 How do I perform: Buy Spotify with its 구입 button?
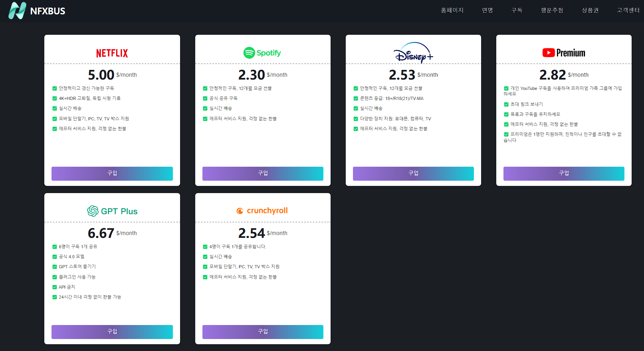click(x=263, y=174)
